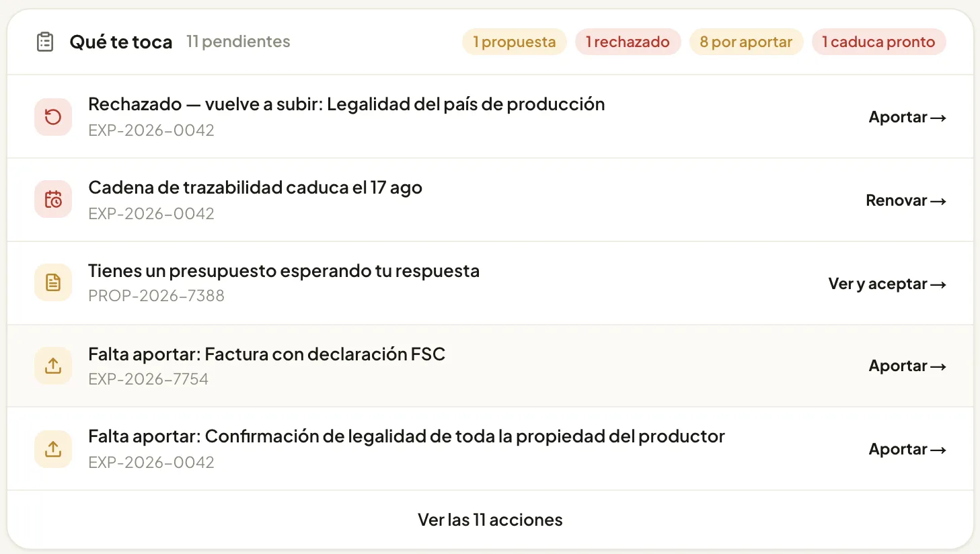Filter by the 1 propuesta badge
The width and height of the screenshot is (980, 554).
click(x=515, y=42)
